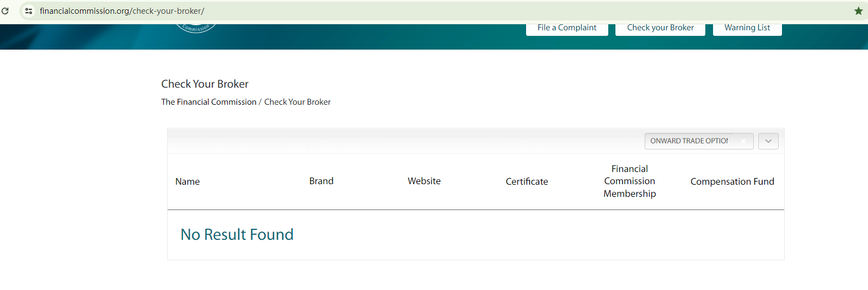The width and height of the screenshot is (868, 290).
Task: Click the address bar URL
Action: point(122,11)
